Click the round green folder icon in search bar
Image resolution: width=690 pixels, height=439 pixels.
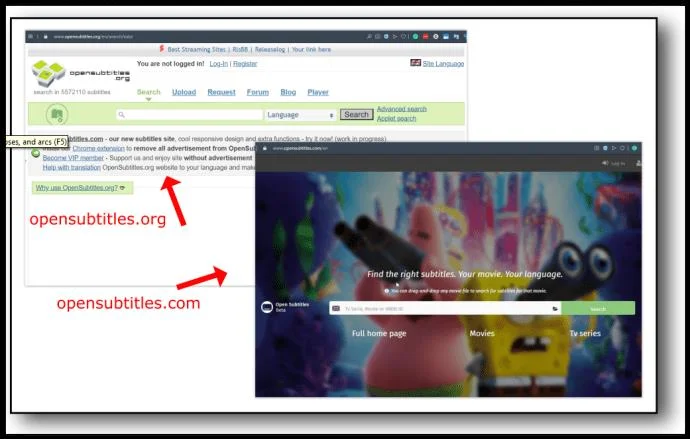point(57,114)
